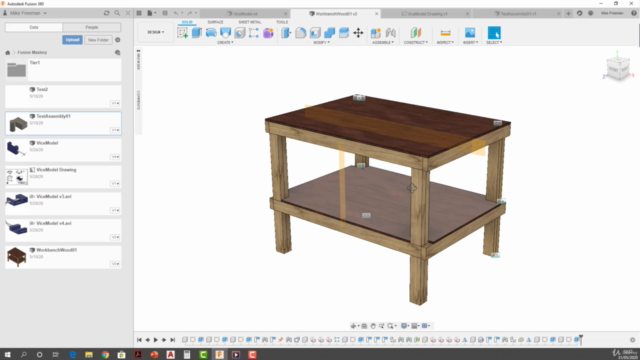This screenshot has width=640, height=360.
Task: Open the Windows Start menu
Action: [7, 354]
